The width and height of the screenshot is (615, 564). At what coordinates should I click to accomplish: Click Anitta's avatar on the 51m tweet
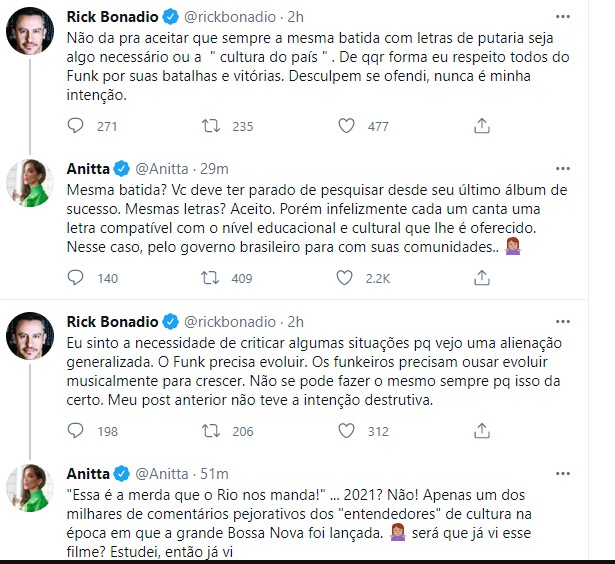click(30, 488)
